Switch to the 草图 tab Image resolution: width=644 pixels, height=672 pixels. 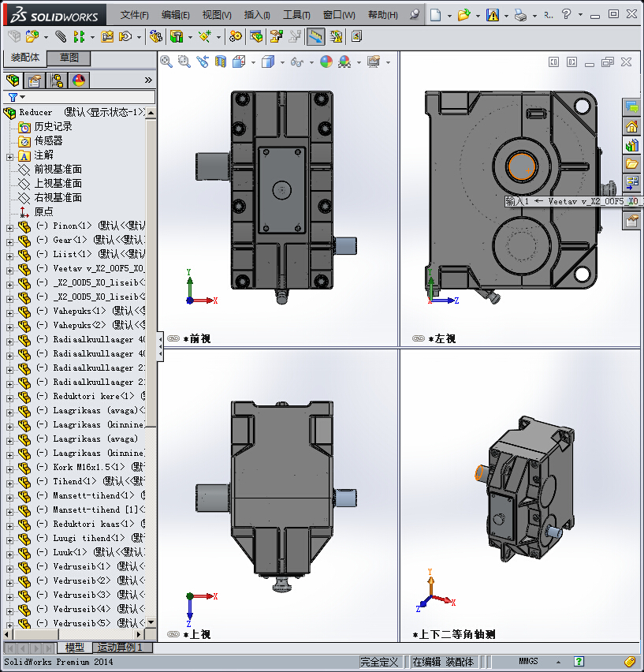[x=69, y=58]
